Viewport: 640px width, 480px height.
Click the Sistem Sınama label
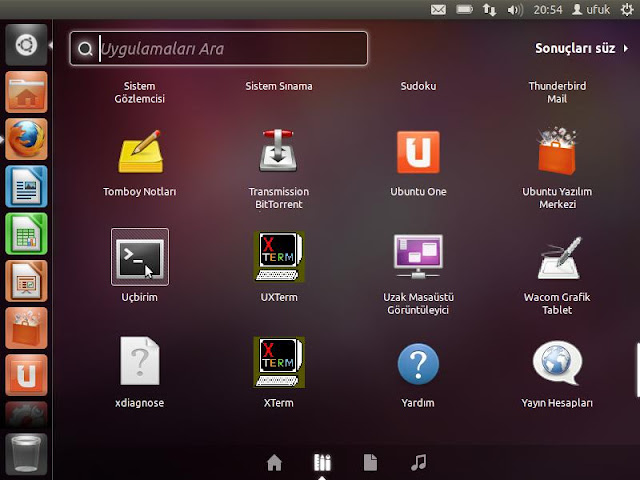pos(279,86)
